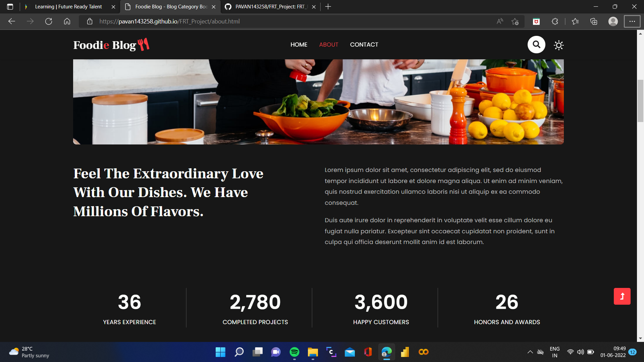Switch to Learning Future Ready Talent tab
The width and height of the screenshot is (644, 362).
[x=68, y=7]
